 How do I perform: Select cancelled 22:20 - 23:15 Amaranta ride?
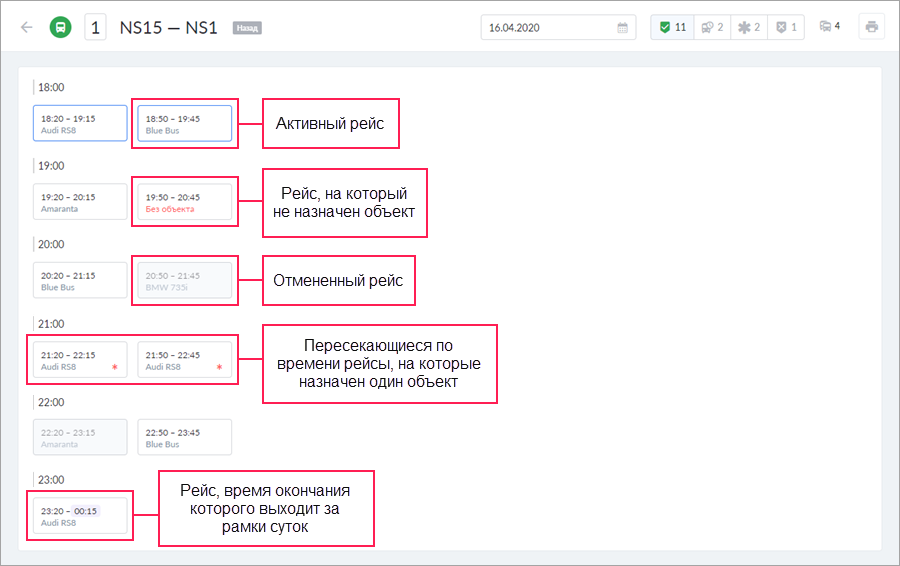coord(80,437)
